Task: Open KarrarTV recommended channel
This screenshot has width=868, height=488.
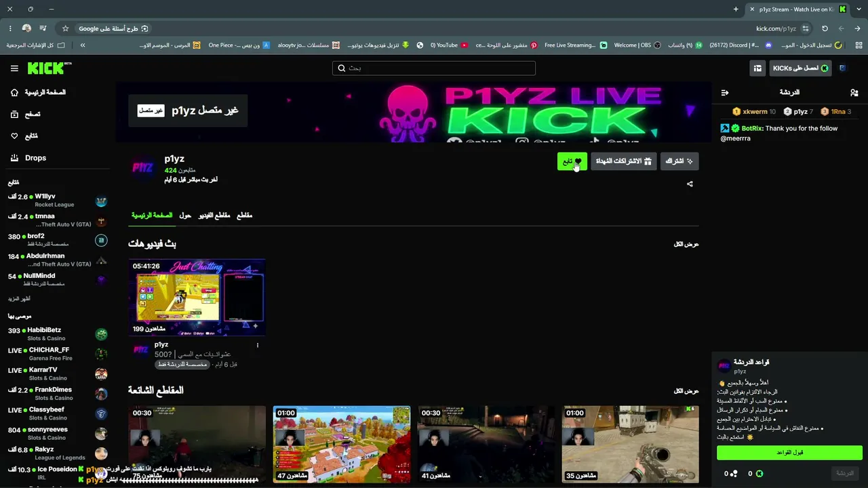Action: click(58, 373)
